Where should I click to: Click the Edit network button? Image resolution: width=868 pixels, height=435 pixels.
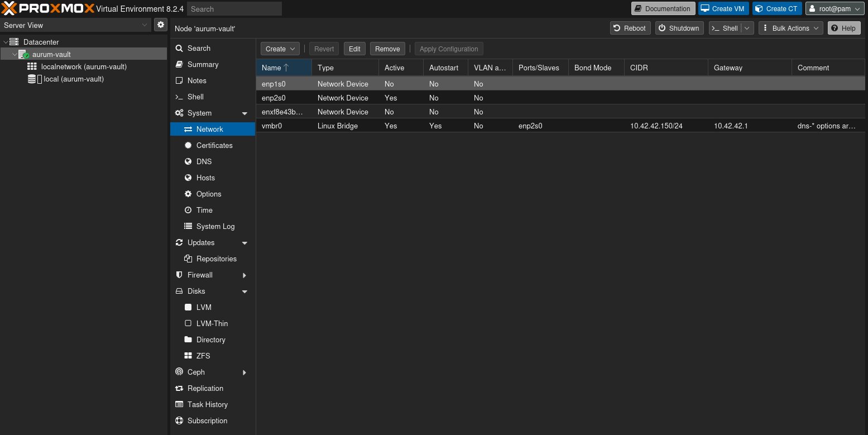pos(354,49)
